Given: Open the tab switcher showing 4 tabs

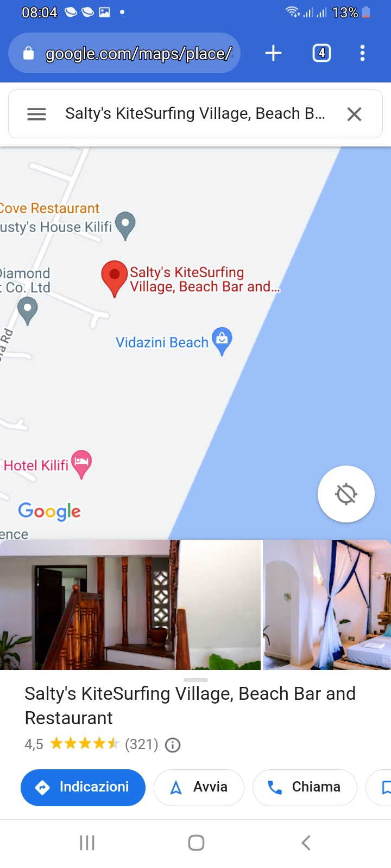Looking at the screenshot, I should pyautogui.click(x=321, y=53).
